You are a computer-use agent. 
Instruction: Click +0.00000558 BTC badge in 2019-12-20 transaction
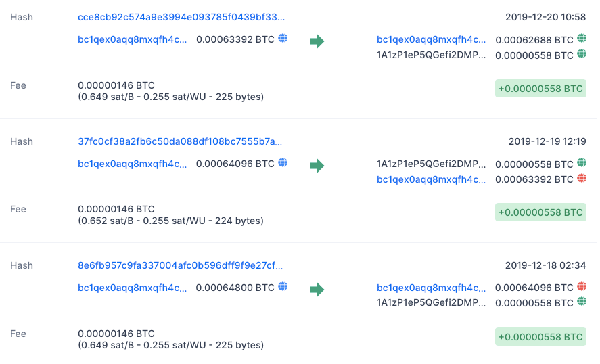(540, 88)
